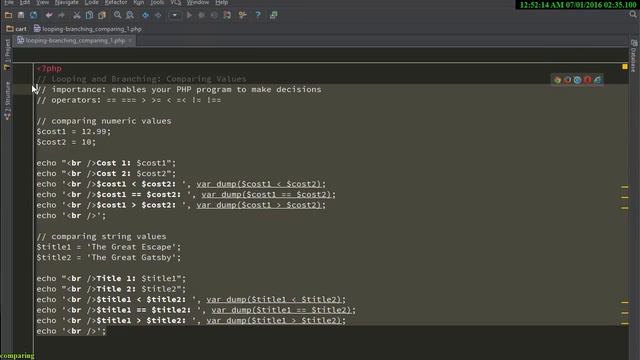Click the last toolbar icon after Help
Screen dimensions: 640x360
coord(273,15)
